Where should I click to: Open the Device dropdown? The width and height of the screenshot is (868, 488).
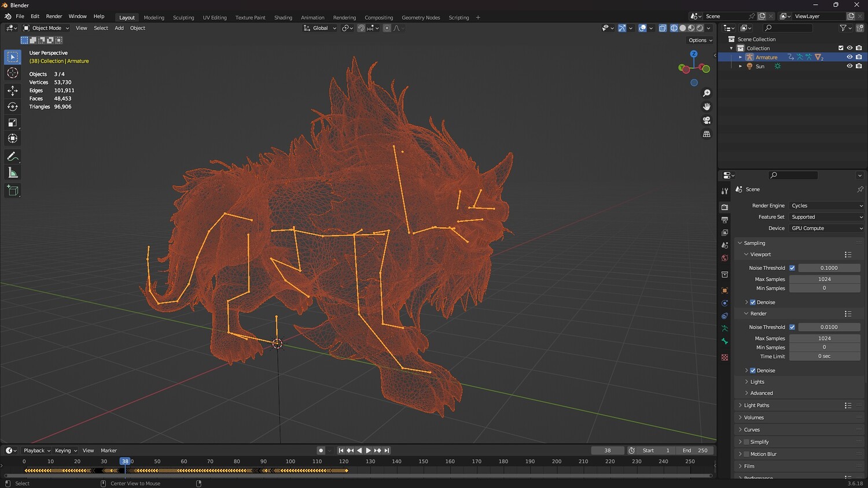point(826,228)
